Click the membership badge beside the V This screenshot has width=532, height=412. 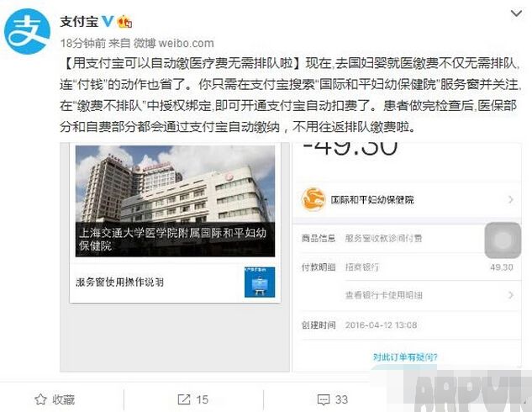tap(124, 22)
